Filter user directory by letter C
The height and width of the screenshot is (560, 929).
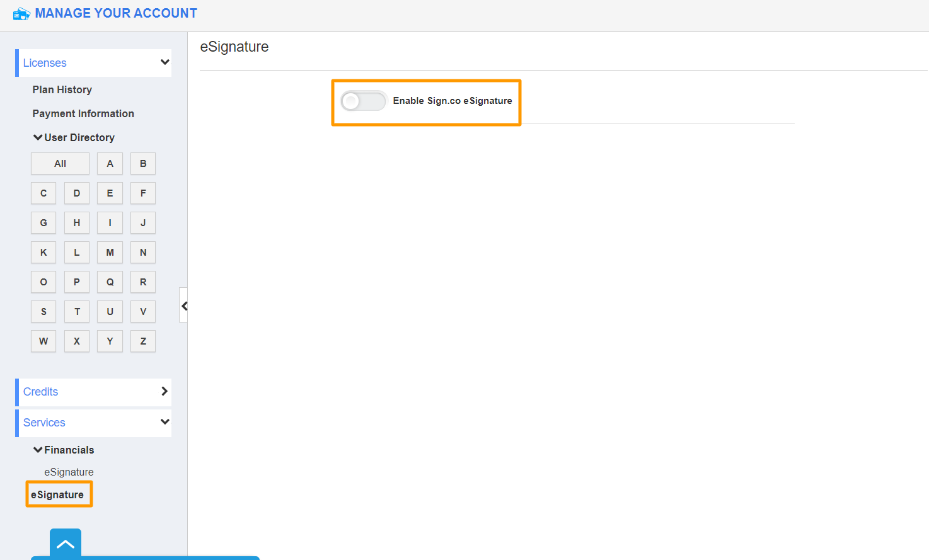(43, 193)
